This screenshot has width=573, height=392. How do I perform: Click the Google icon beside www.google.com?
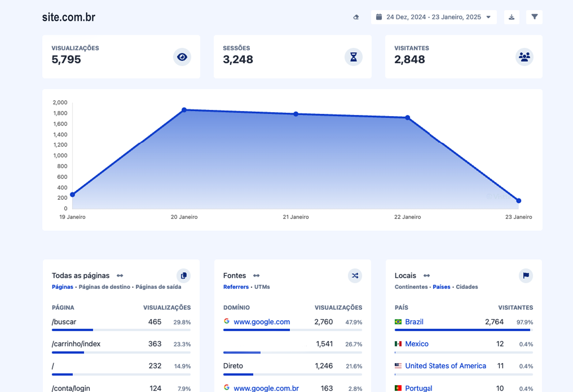(x=226, y=321)
